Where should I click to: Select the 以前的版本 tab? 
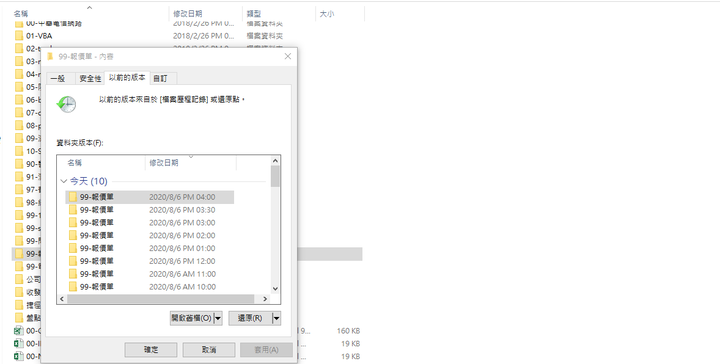(127, 78)
